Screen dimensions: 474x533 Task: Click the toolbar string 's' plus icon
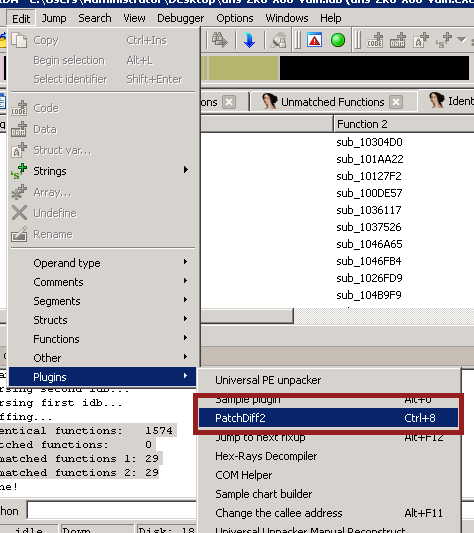click(x=444, y=40)
